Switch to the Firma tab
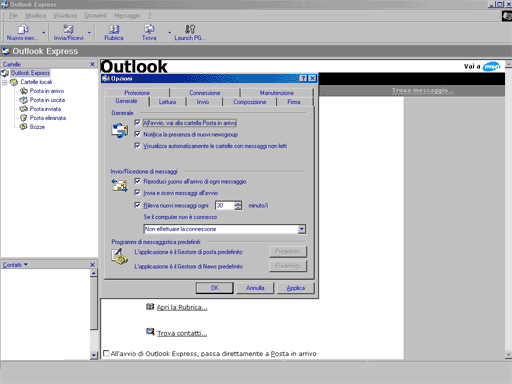The width and height of the screenshot is (512, 384). click(x=294, y=102)
